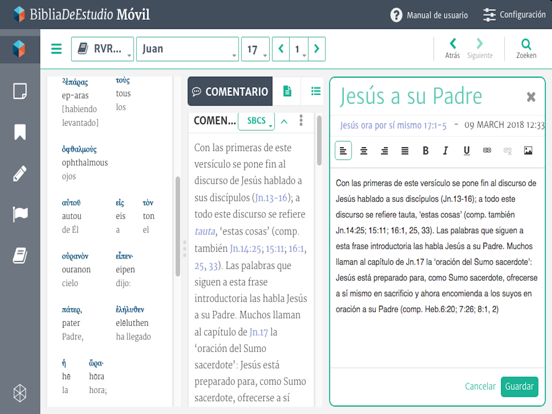Remove link in the note editor
Viewport: 552px width, 414px height.
[507, 151]
